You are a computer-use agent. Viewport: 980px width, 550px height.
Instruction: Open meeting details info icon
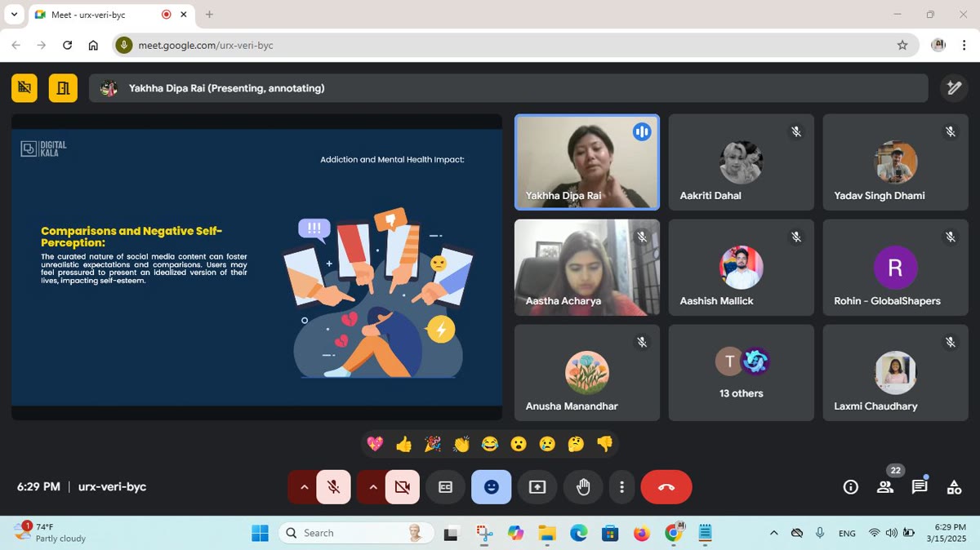tap(851, 487)
